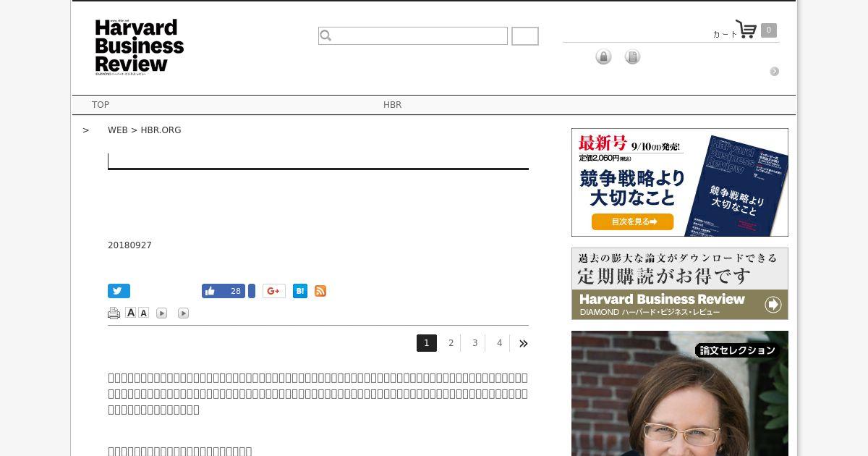868x456 pixels.
Task: Click the WEB breadcrumb link
Action: pyautogui.click(x=117, y=130)
